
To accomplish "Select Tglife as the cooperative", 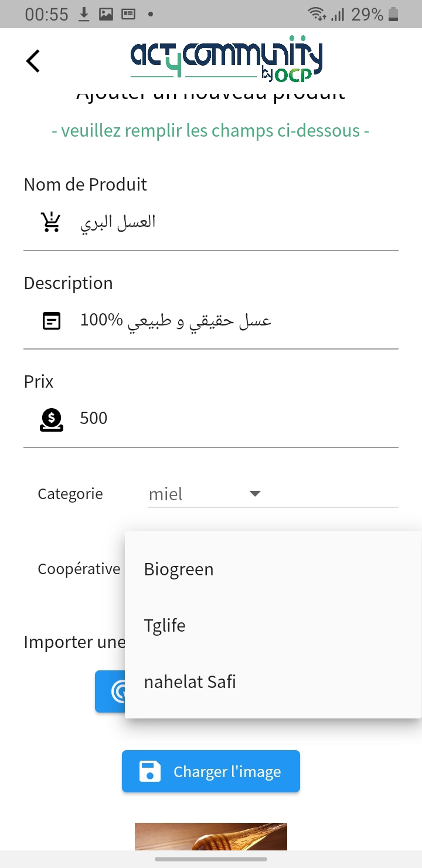I will click(x=165, y=625).
